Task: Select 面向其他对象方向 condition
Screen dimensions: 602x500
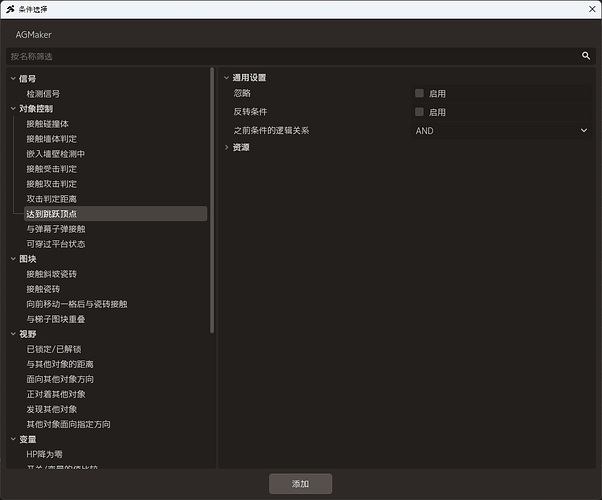Action: point(60,379)
